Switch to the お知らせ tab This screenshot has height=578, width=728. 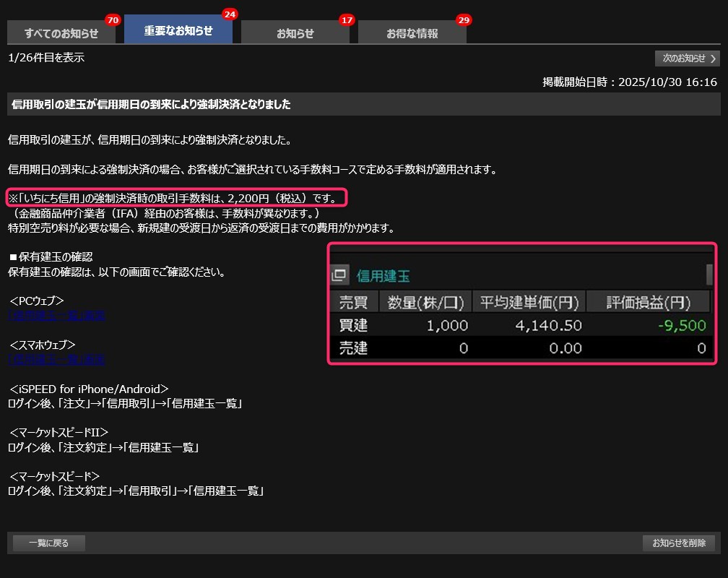point(295,33)
